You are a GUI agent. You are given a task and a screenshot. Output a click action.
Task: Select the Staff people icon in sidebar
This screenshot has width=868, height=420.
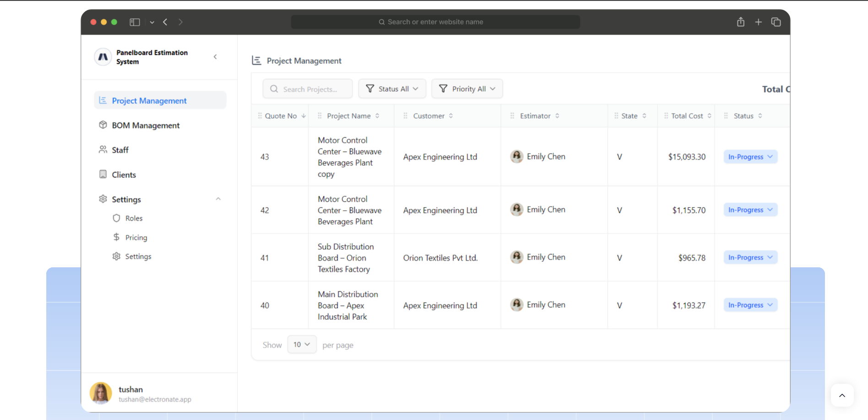tap(103, 149)
